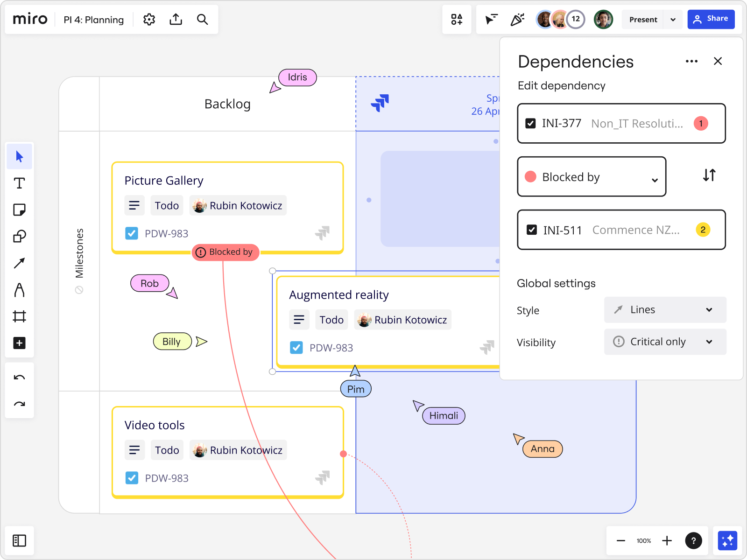Open the Dependencies panel overflow menu

pyautogui.click(x=691, y=61)
